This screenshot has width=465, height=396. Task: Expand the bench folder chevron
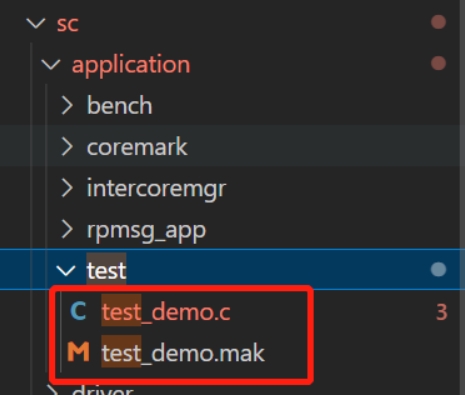[67, 105]
